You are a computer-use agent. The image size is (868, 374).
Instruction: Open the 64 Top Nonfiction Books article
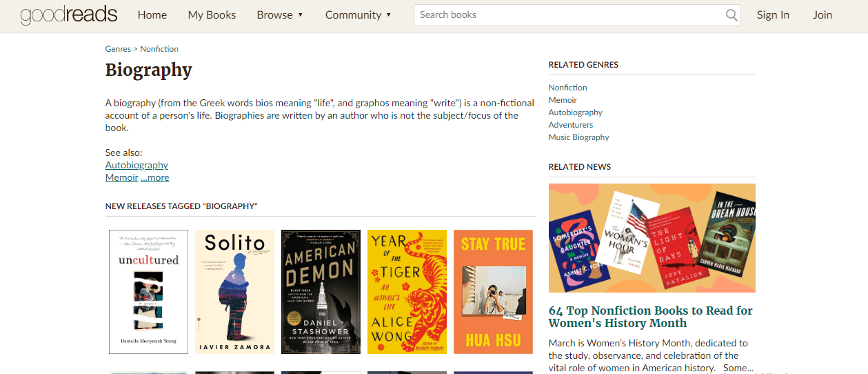pos(650,317)
